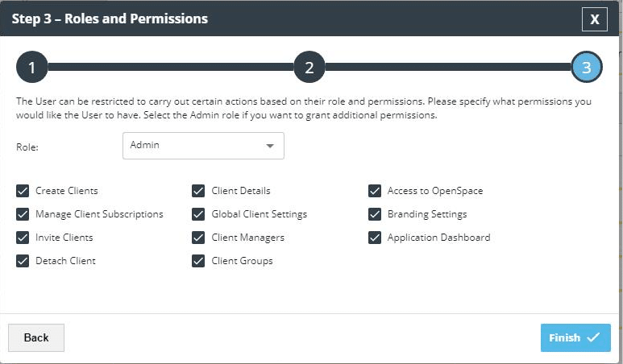Jump to step 2 circle

click(x=309, y=68)
